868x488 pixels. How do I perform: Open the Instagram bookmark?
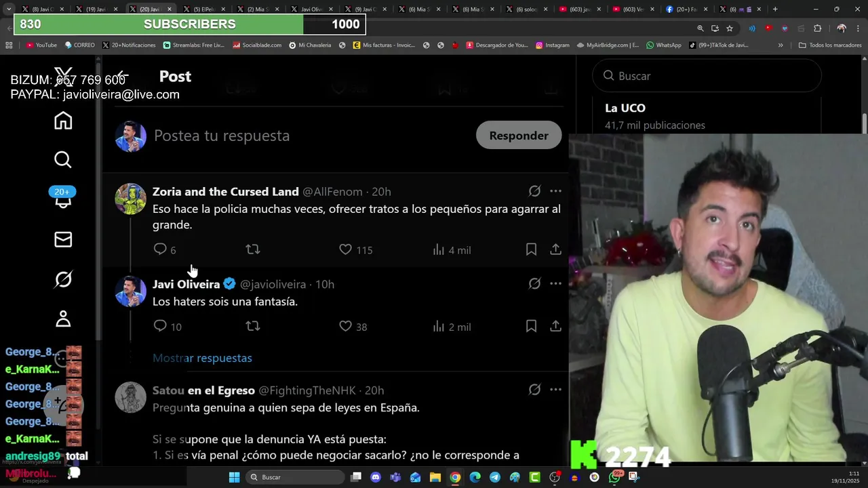[552, 45]
